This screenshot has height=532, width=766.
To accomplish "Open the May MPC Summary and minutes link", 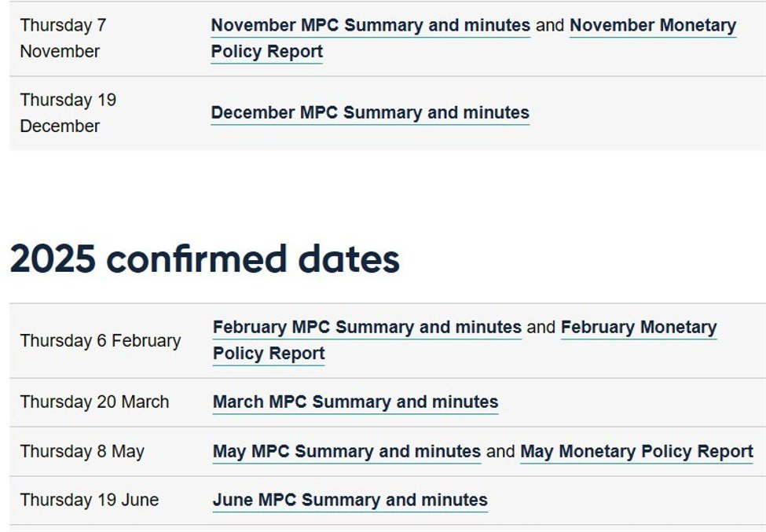I will click(346, 452).
